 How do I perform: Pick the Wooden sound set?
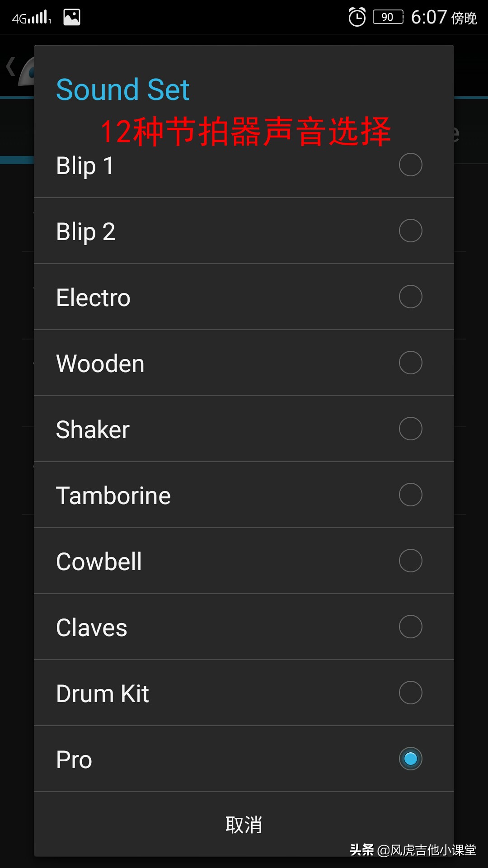click(410, 363)
